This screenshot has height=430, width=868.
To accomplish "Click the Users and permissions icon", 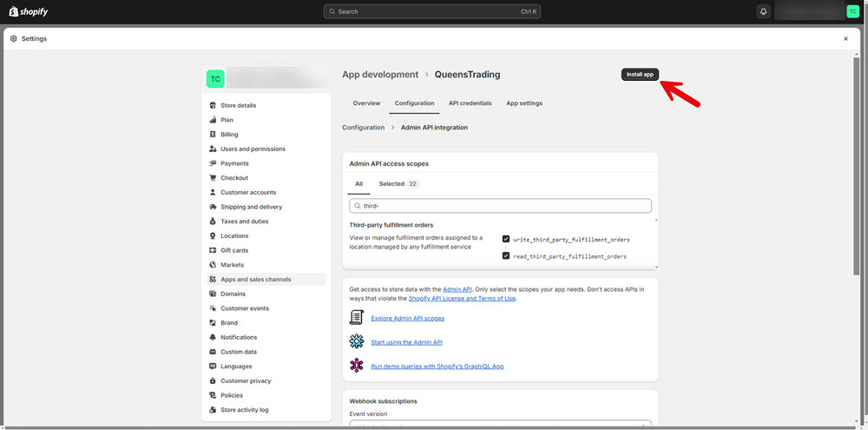I will pos(213,149).
